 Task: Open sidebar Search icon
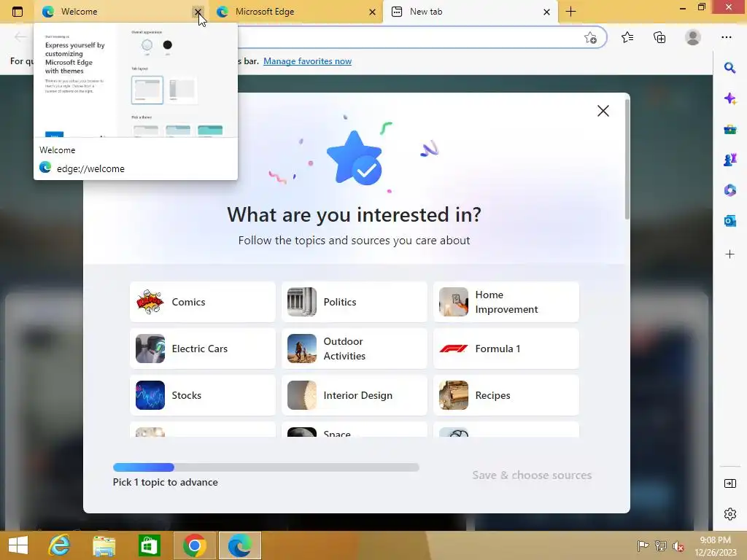click(x=729, y=68)
